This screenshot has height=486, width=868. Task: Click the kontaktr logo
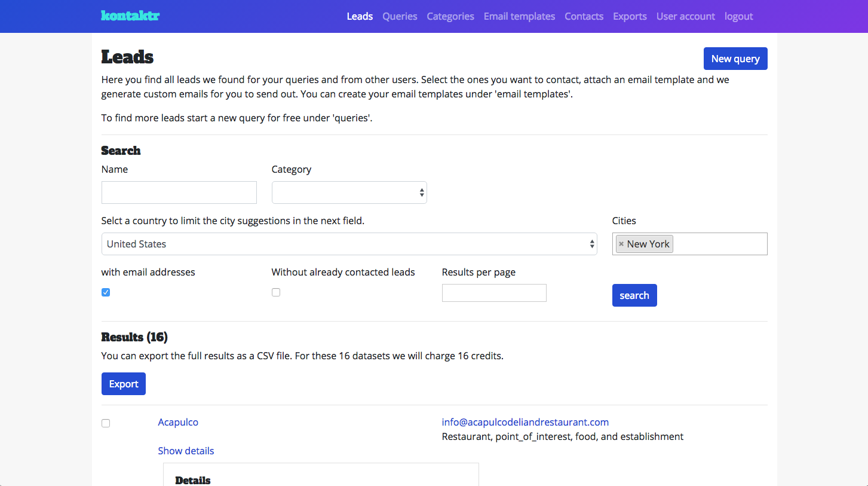(130, 16)
